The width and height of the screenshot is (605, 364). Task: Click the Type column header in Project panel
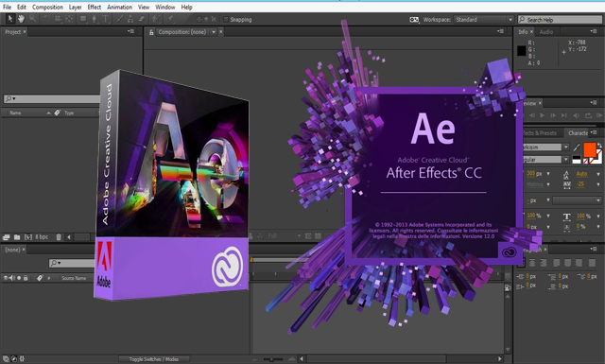[69, 113]
